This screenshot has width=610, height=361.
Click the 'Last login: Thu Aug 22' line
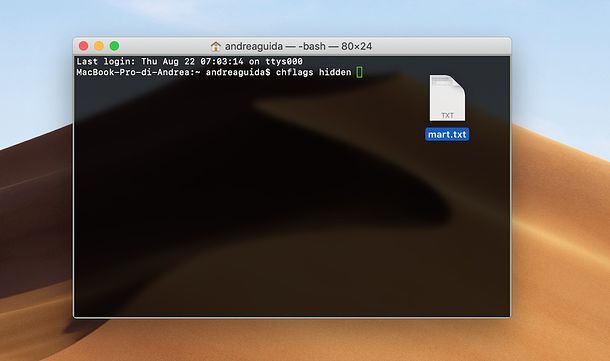(x=189, y=61)
